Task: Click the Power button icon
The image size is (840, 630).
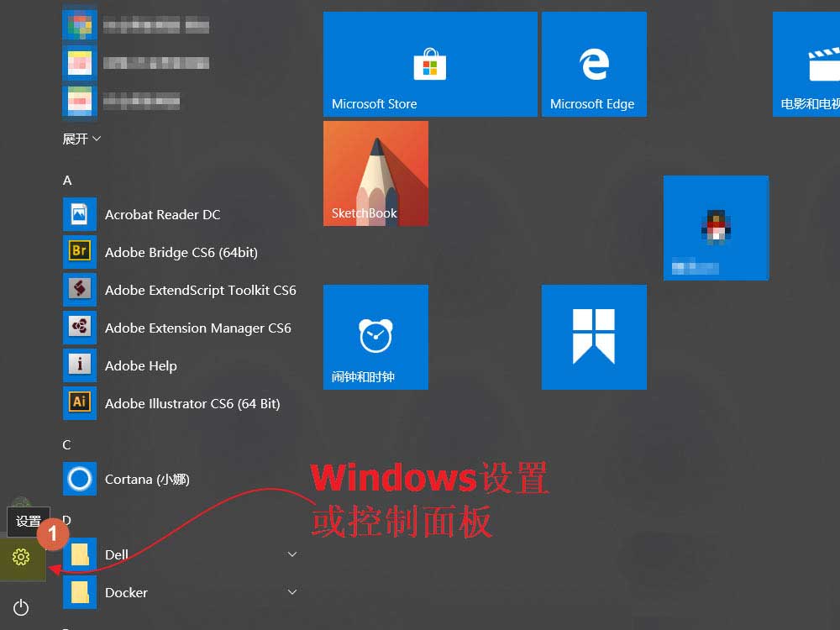Action: coord(21,607)
